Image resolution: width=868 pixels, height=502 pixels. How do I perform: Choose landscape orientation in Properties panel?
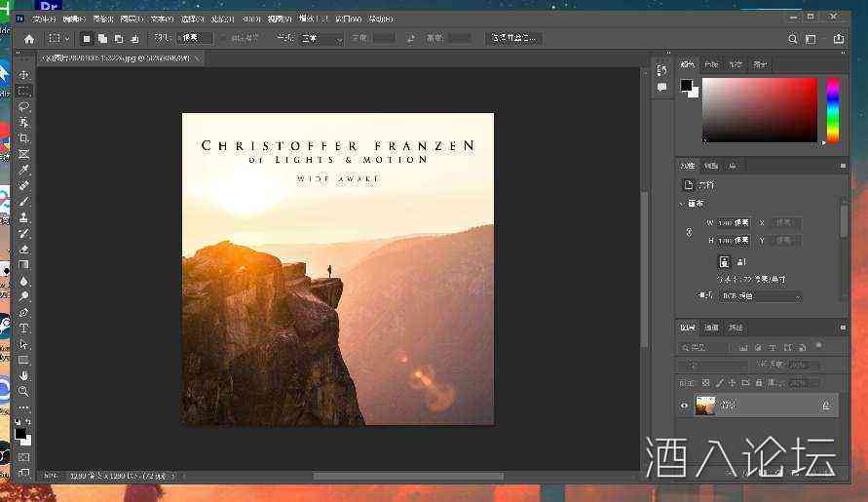tap(740, 261)
